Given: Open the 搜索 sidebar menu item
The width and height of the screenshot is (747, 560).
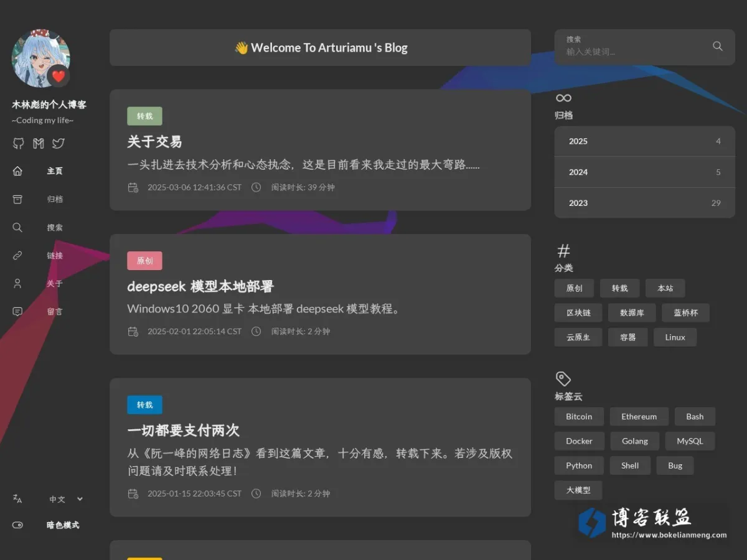Looking at the screenshot, I should coord(55,227).
